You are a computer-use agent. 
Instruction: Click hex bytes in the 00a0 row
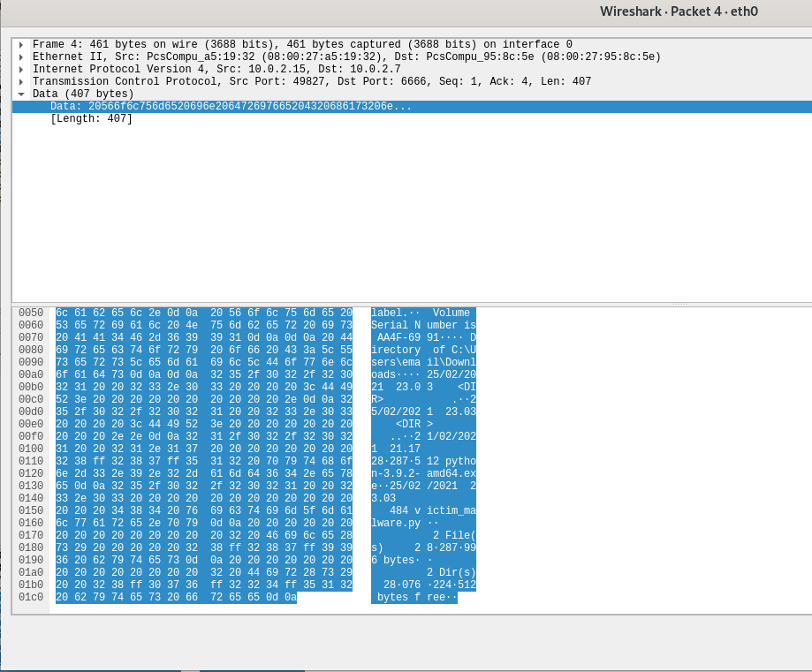click(x=204, y=375)
